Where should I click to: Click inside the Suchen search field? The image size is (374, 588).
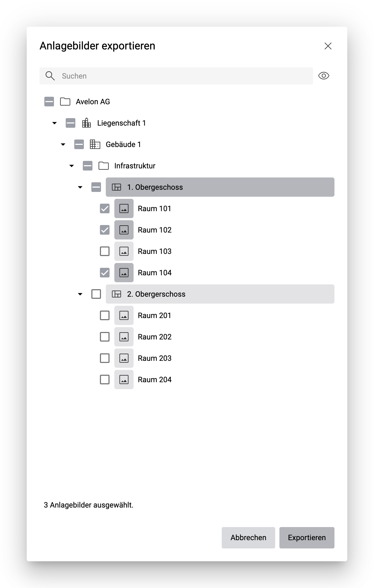[160, 76]
